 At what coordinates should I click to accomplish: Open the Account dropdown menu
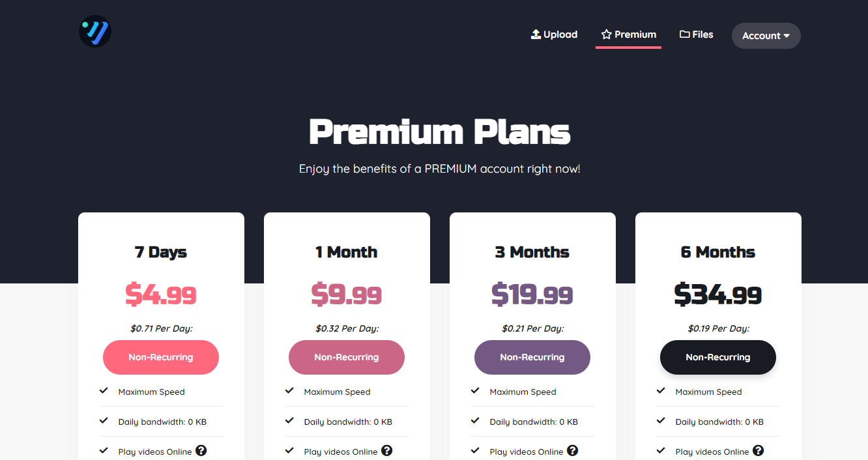[766, 36]
